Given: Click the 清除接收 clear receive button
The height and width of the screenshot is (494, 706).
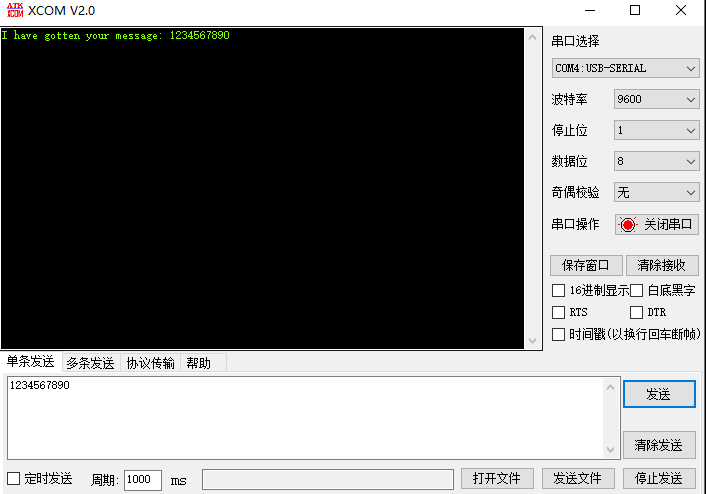Looking at the screenshot, I should (x=661, y=266).
